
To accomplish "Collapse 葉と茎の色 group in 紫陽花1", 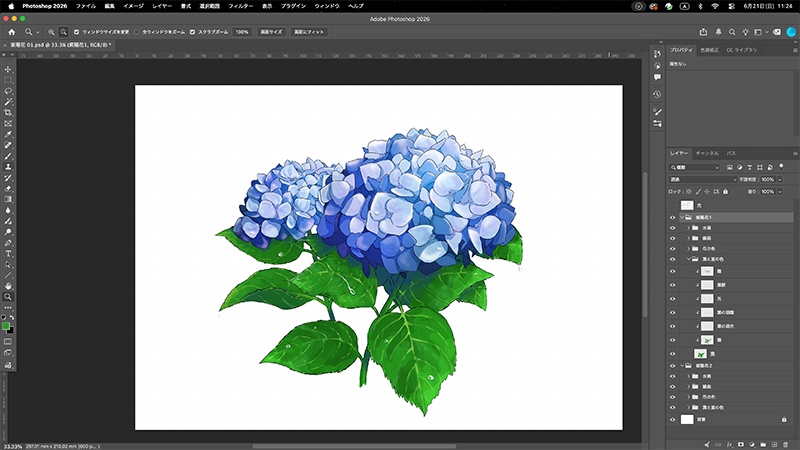I will [x=688, y=259].
